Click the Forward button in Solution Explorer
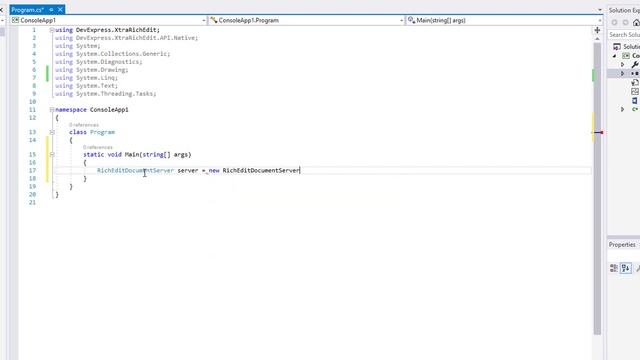640x360 pixels. [x=625, y=22]
